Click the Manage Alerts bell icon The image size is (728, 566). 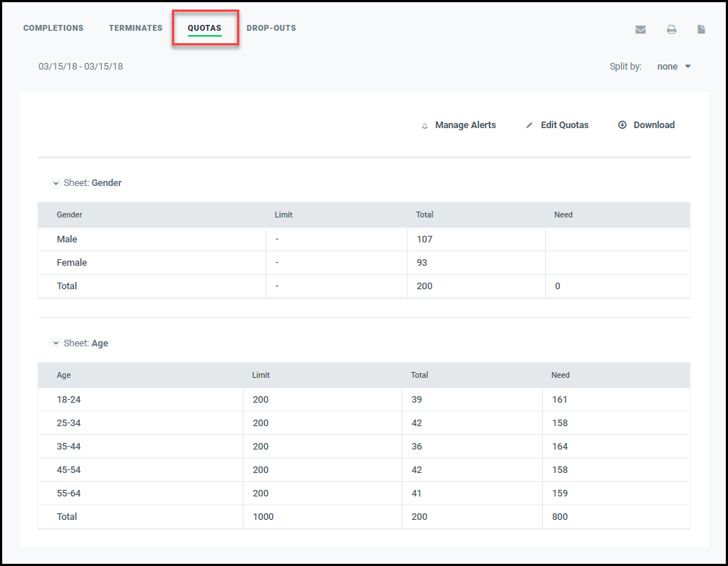(424, 126)
